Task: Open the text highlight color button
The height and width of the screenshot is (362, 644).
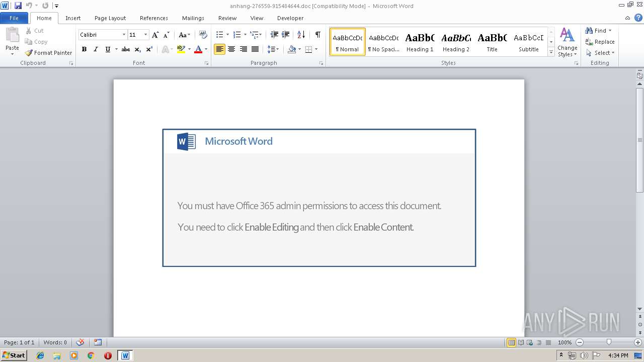Action: (181, 49)
